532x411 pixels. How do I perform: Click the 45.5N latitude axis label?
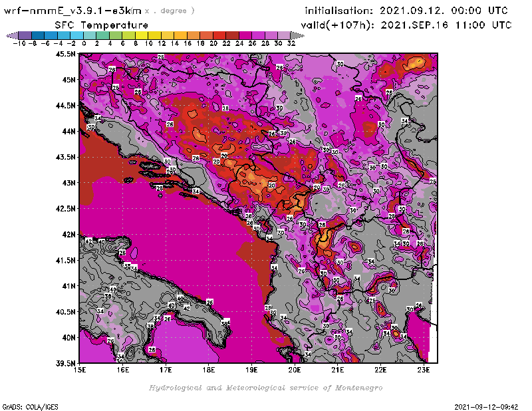(65, 55)
